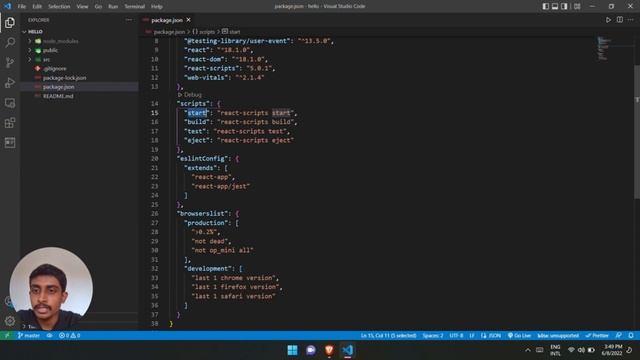Open Explorer Views and More Actions ellipsis
640x360 pixels.
pyautogui.click(x=129, y=20)
